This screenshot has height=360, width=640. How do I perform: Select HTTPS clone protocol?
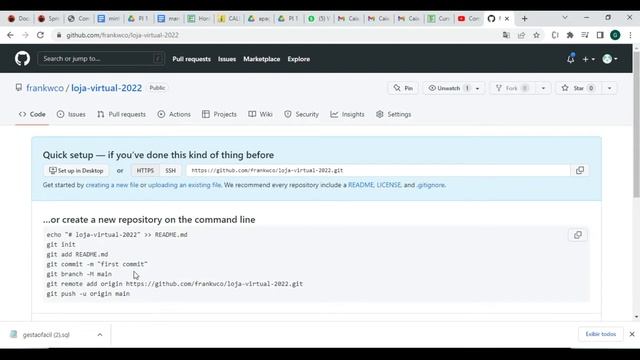click(x=145, y=171)
